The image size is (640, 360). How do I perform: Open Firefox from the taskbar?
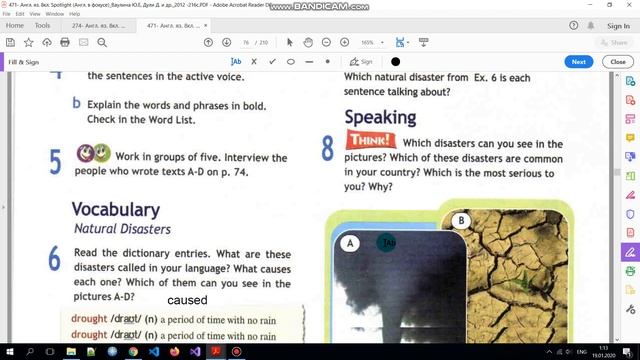pyautogui.click(x=174, y=351)
